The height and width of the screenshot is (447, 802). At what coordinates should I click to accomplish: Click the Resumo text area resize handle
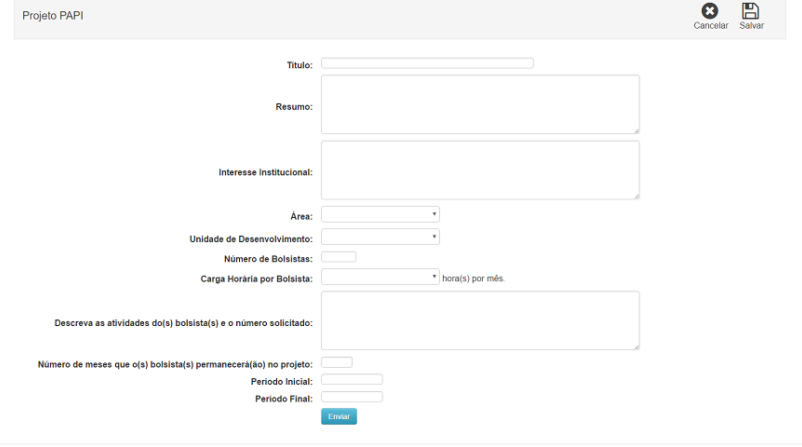[x=636, y=130]
